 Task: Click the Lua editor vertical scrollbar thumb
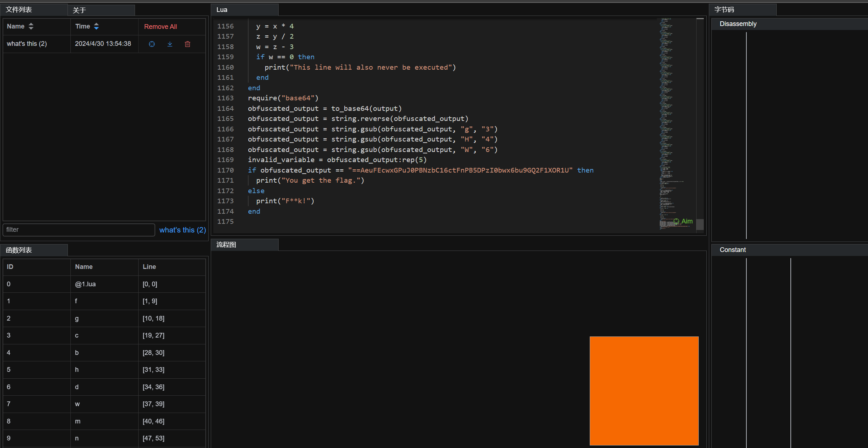click(700, 224)
